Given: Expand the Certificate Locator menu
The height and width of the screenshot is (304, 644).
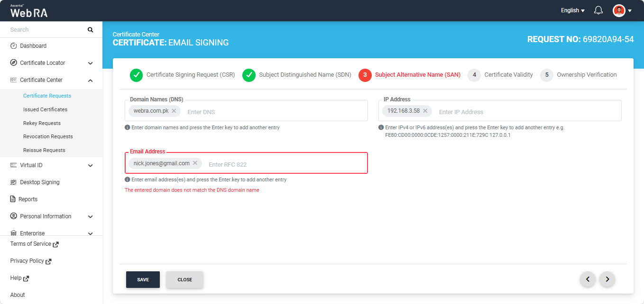Looking at the screenshot, I should 90,63.
